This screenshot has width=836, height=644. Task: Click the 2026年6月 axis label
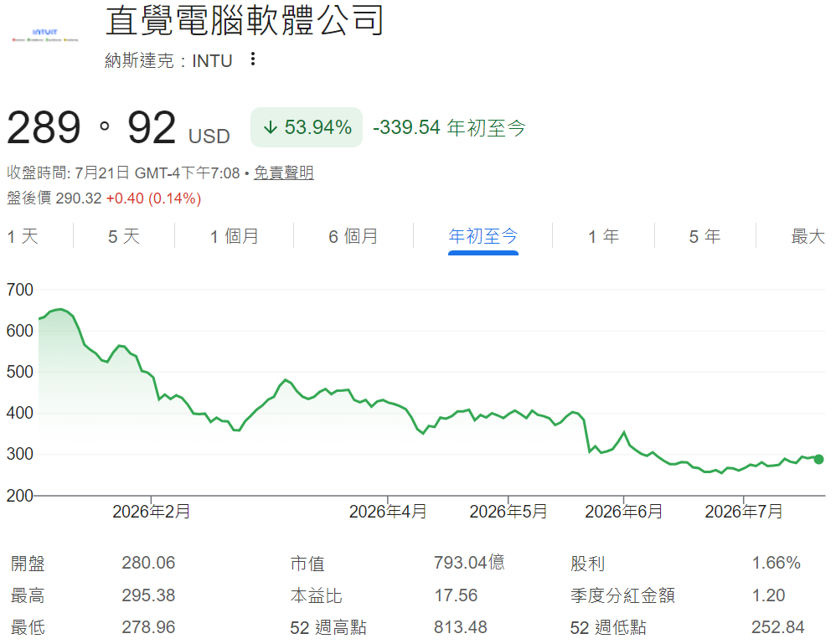(x=623, y=512)
